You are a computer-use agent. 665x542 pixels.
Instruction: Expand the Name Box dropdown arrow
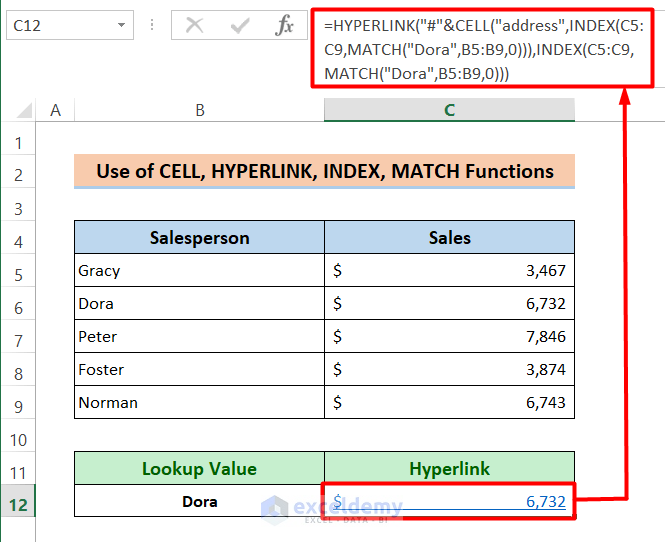(121, 26)
